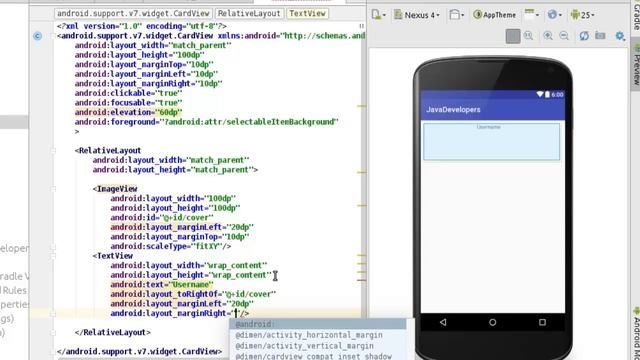The height and width of the screenshot is (360, 640).
Task: Open the Nexus 4 device selector
Action: point(416,15)
